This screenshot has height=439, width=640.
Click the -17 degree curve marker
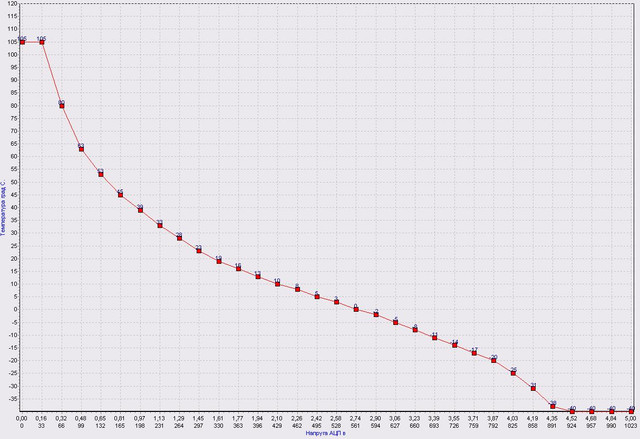[x=474, y=353]
